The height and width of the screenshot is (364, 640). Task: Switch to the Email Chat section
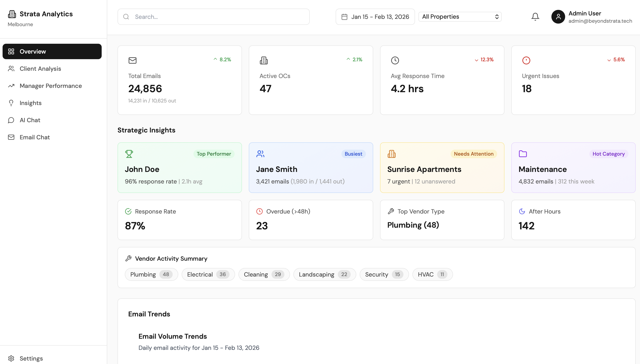[x=35, y=137]
